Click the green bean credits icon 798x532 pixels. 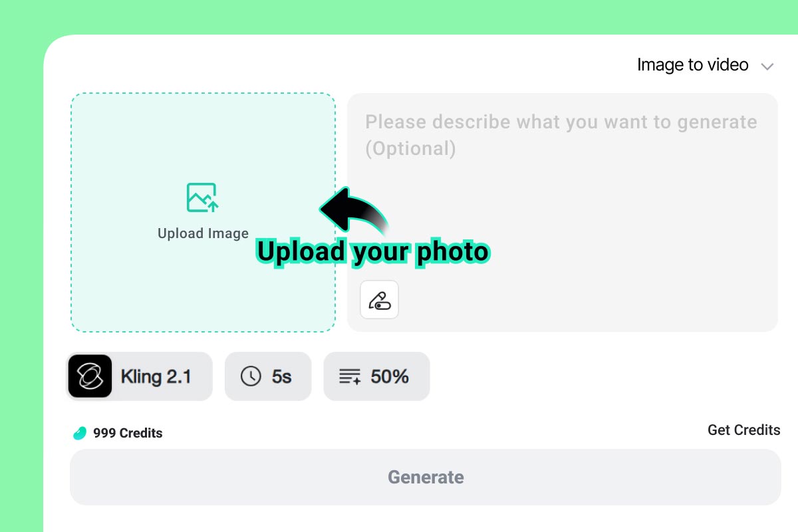(80, 434)
